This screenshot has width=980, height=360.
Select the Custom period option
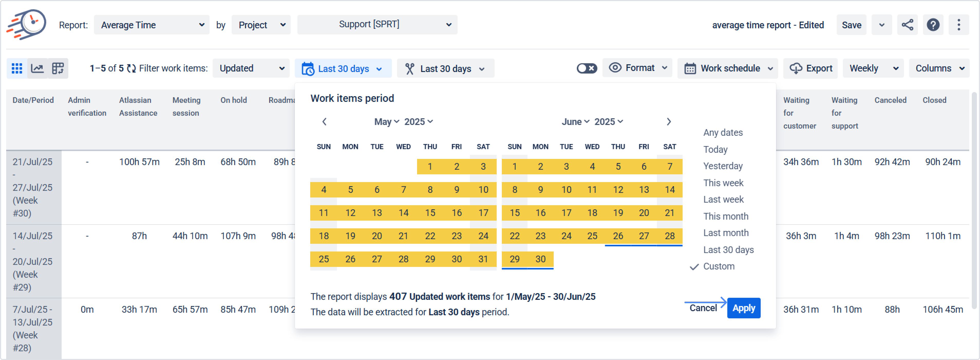click(x=718, y=267)
